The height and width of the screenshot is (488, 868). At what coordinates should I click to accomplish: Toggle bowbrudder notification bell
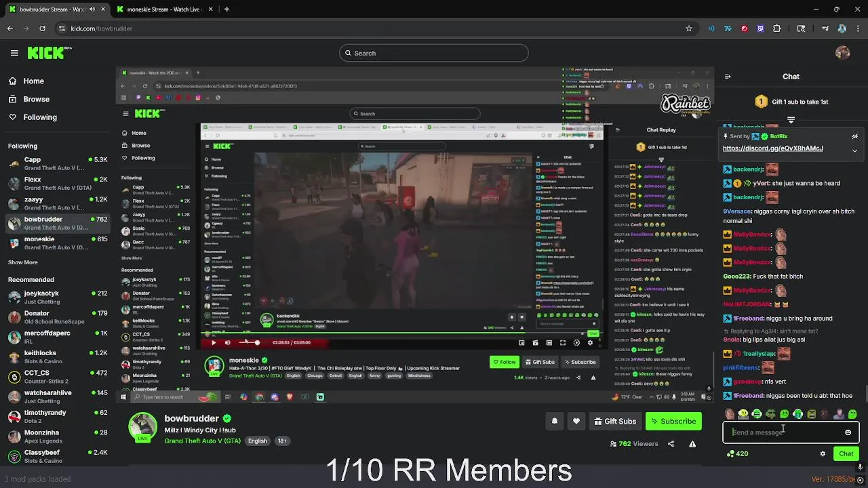point(555,422)
